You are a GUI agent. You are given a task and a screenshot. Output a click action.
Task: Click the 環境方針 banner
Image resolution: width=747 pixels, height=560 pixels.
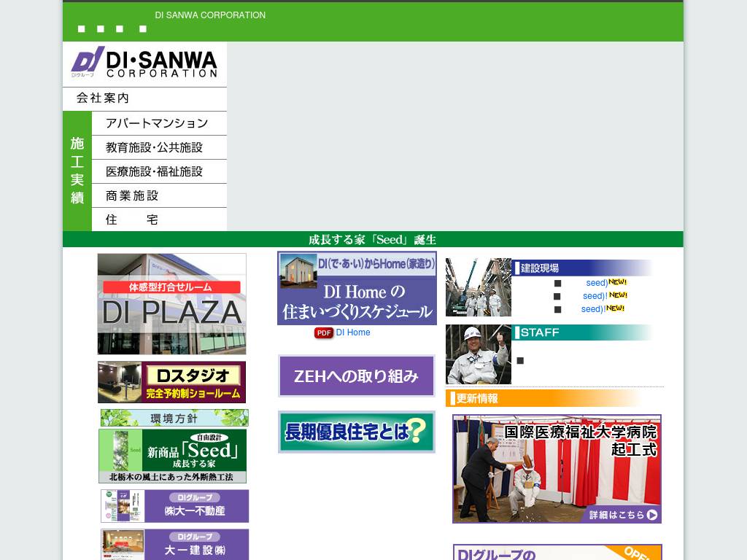tap(174, 418)
